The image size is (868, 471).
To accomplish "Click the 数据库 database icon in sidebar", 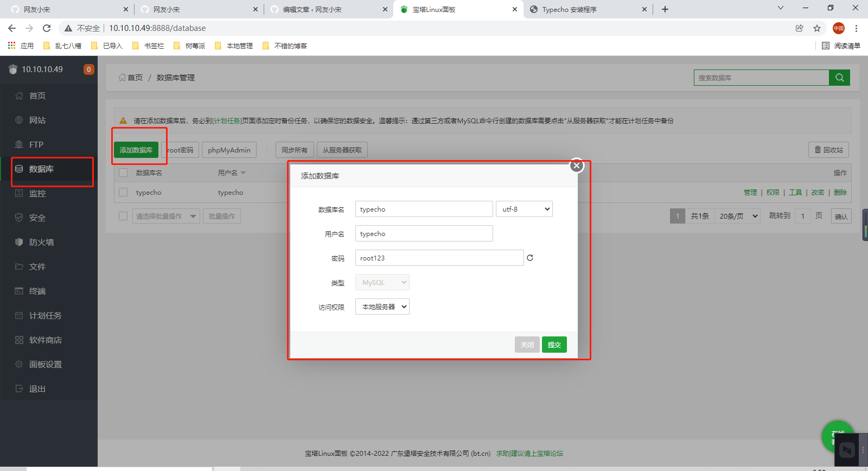I will (19, 169).
